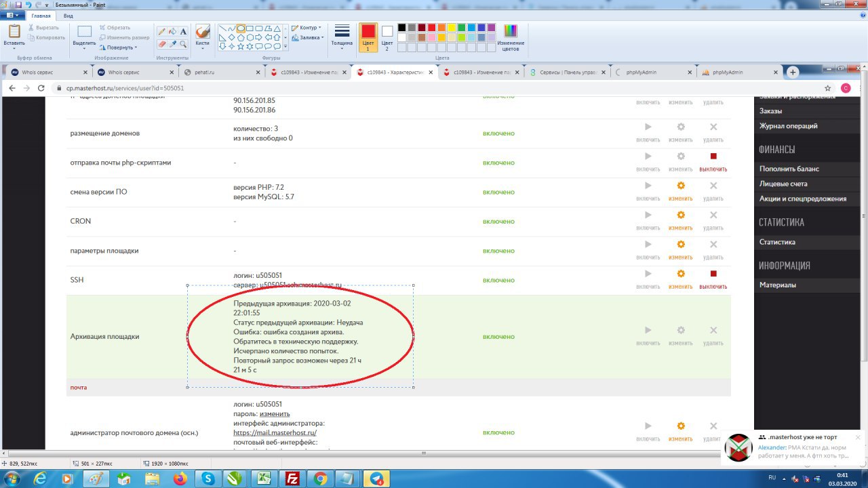Choose the straight Line shape
This screenshot has width=868, height=488.
pyautogui.click(x=222, y=28)
